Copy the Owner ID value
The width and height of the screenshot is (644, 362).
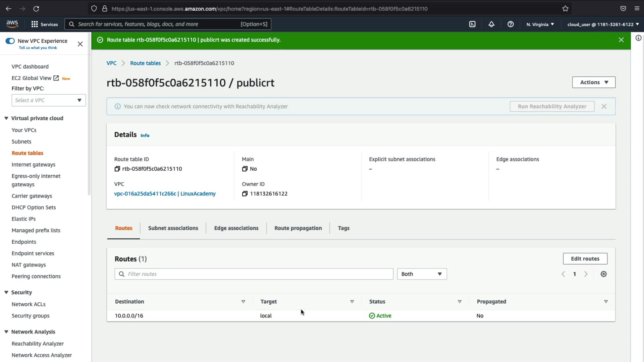click(x=245, y=194)
